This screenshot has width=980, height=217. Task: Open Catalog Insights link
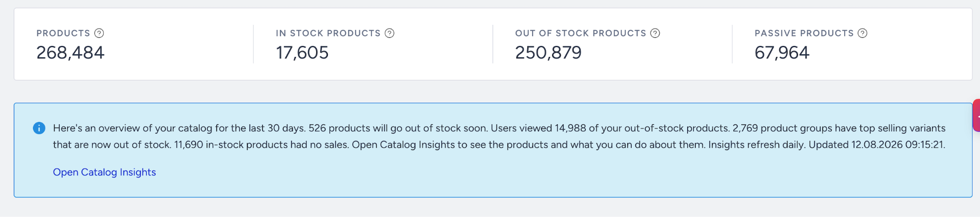104,172
